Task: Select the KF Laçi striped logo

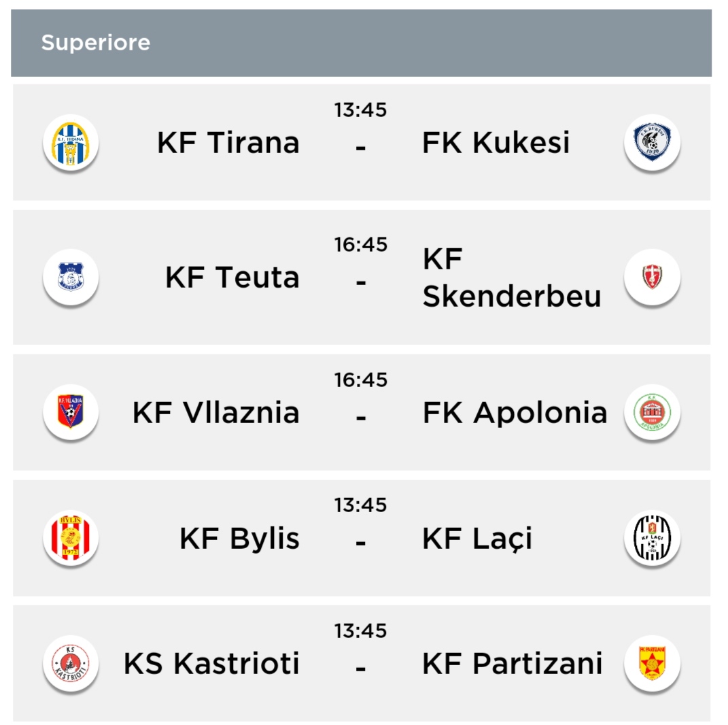Action: [x=652, y=538]
